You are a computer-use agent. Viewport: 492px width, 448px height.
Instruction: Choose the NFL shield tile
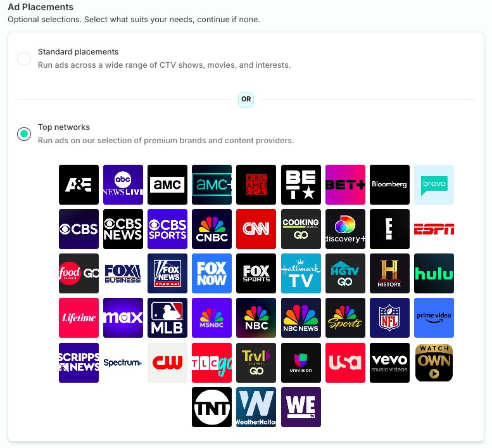(389, 318)
